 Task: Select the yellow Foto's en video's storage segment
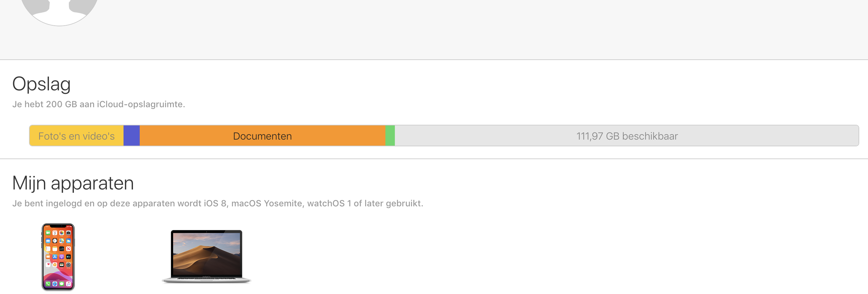[x=76, y=136]
